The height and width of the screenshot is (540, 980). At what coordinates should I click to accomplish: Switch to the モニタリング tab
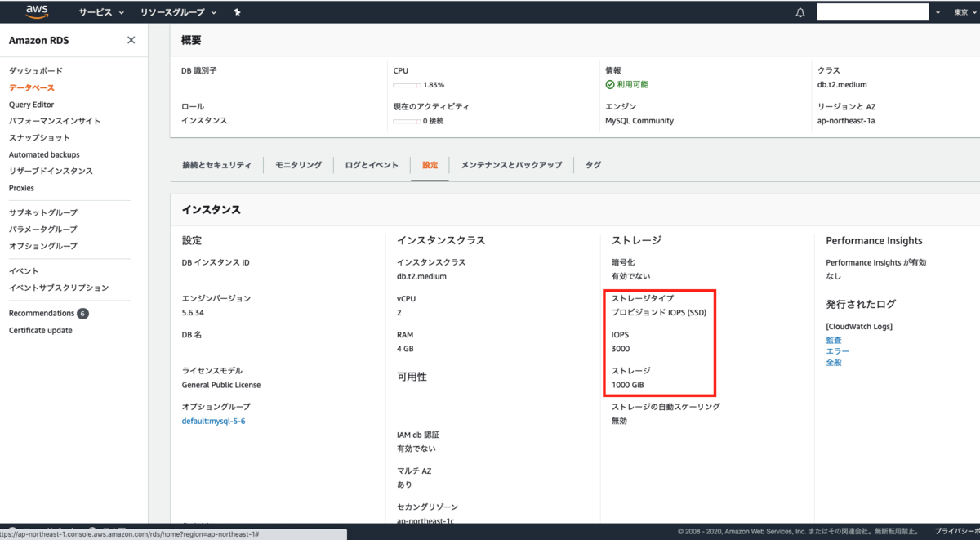(x=298, y=165)
